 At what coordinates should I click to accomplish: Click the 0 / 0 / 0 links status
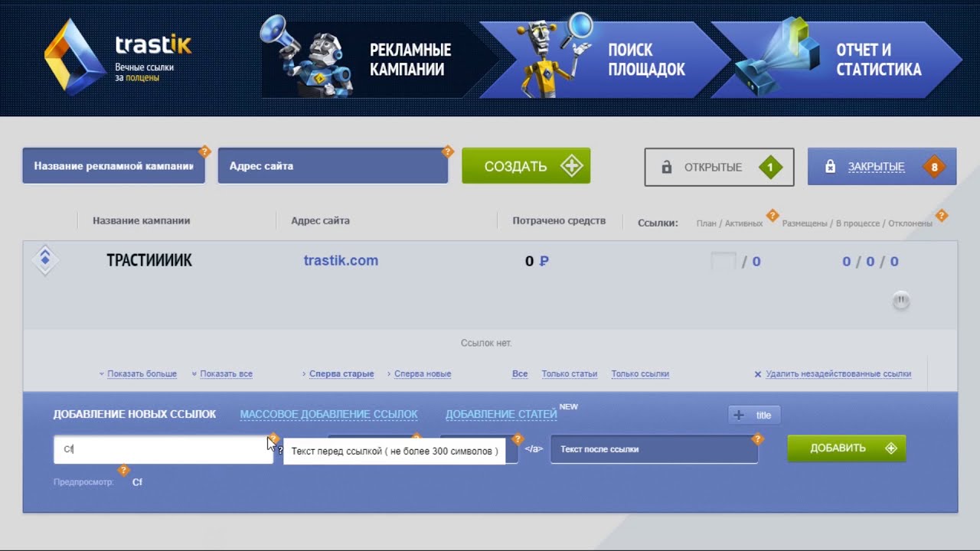871,262
